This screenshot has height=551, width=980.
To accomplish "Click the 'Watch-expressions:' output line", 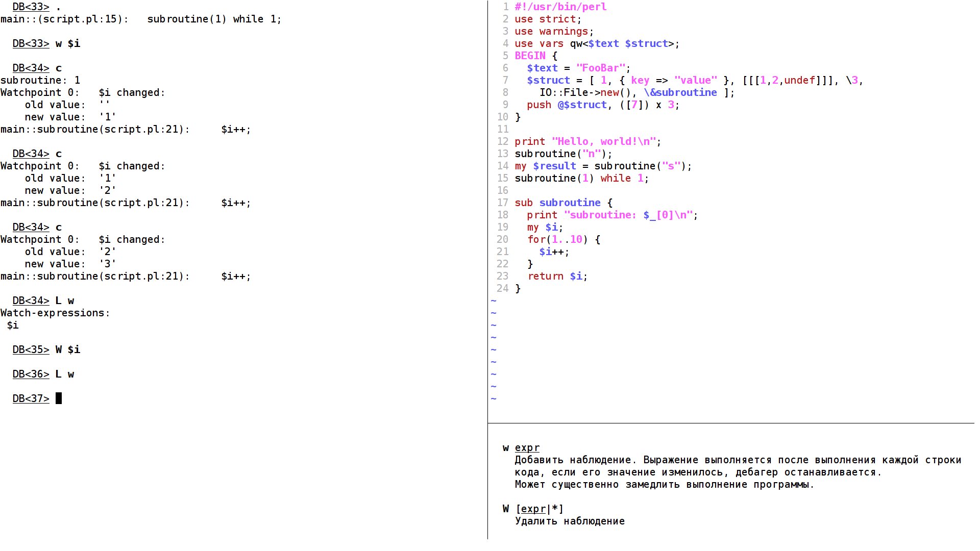I will coord(56,313).
